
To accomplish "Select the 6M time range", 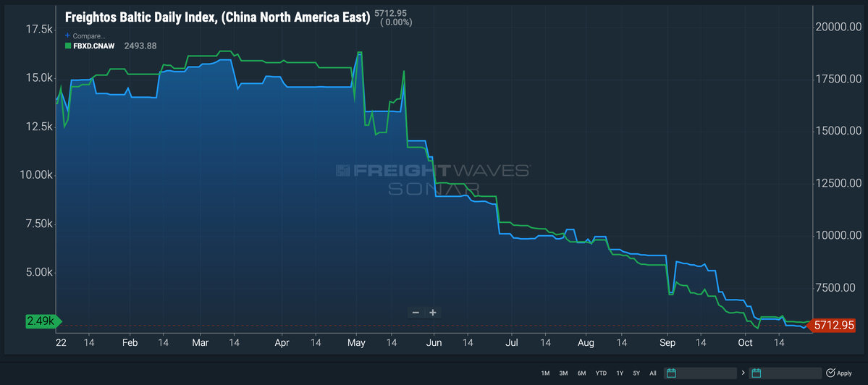I will (x=582, y=373).
